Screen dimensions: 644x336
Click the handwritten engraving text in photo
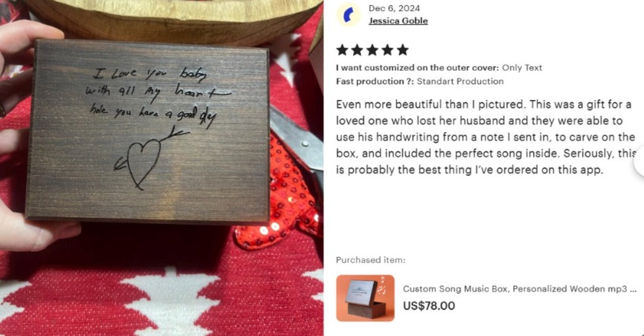[x=158, y=97]
